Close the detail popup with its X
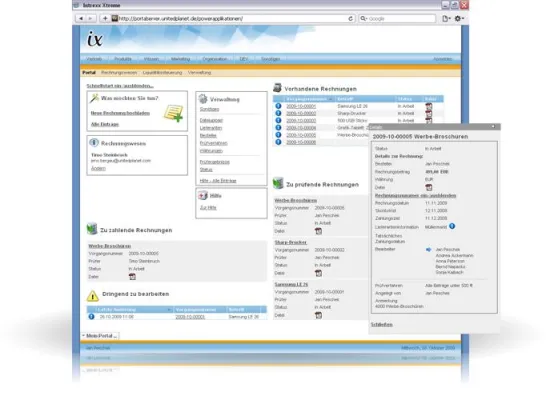This screenshot has height=400, width=546. (x=493, y=126)
